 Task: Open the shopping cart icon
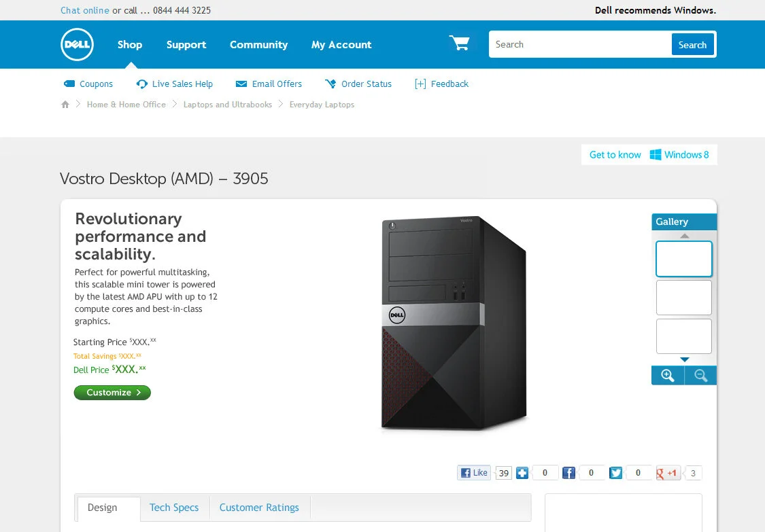point(459,43)
